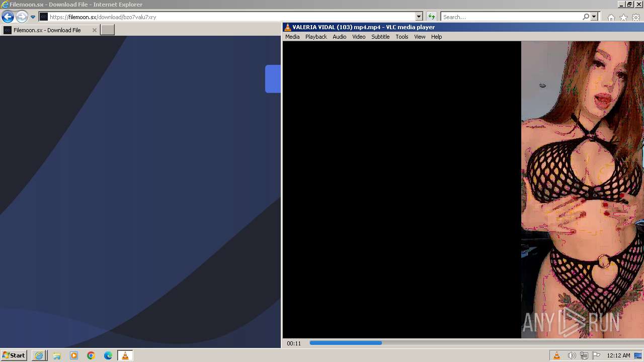This screenshot has height=362, width=644.
Task: Open Windows Explorer folder taskbar icon
Action: coord(56,355)
